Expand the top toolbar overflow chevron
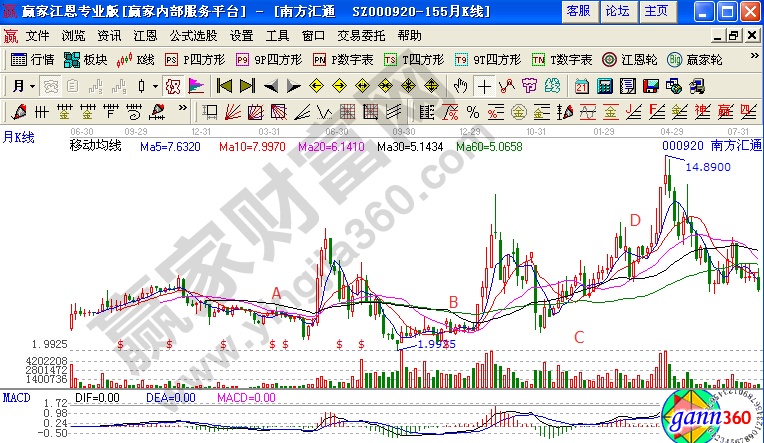 click(754, 57)
